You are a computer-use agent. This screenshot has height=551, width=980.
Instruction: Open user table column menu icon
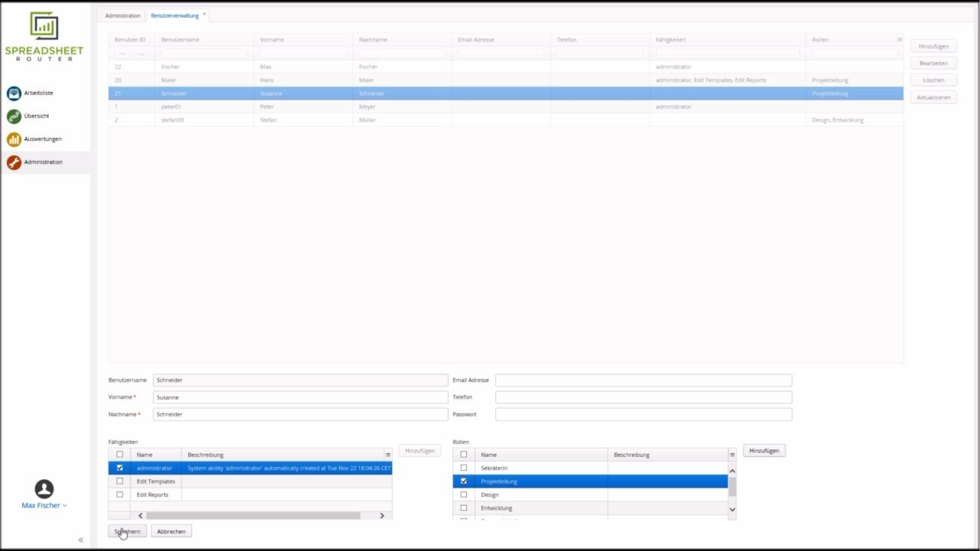pos(900,40)
